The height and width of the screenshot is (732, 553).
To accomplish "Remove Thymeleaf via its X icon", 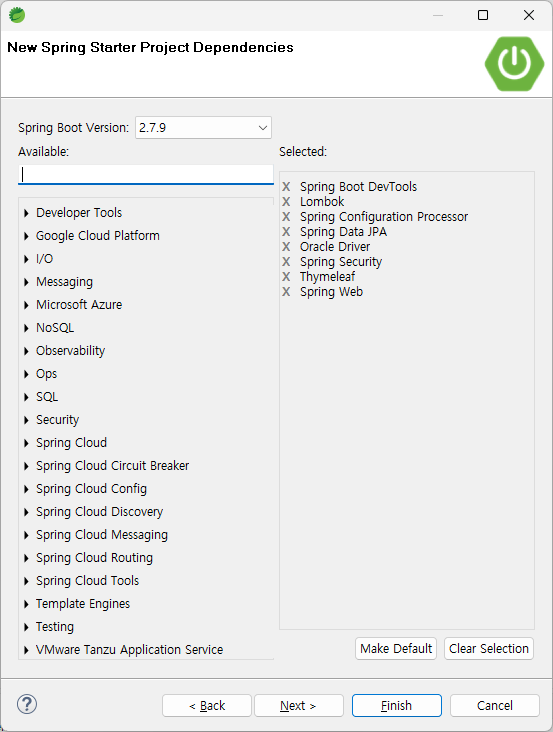I will (286, 276).
